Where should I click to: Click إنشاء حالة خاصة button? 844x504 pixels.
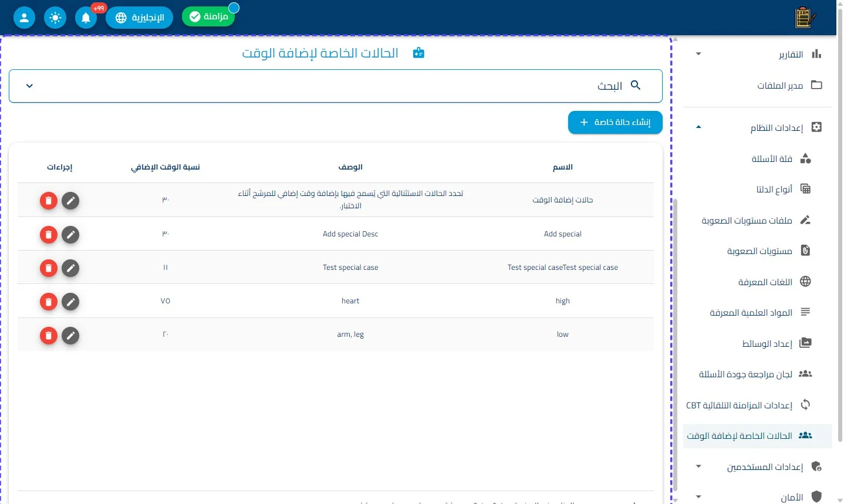click(x=615, y=122)
